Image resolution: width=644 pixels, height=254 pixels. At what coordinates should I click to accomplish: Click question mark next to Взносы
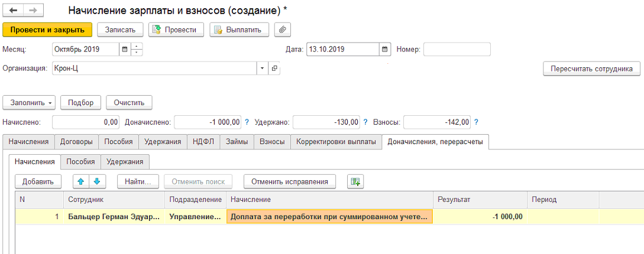click(x=476, y=122)
